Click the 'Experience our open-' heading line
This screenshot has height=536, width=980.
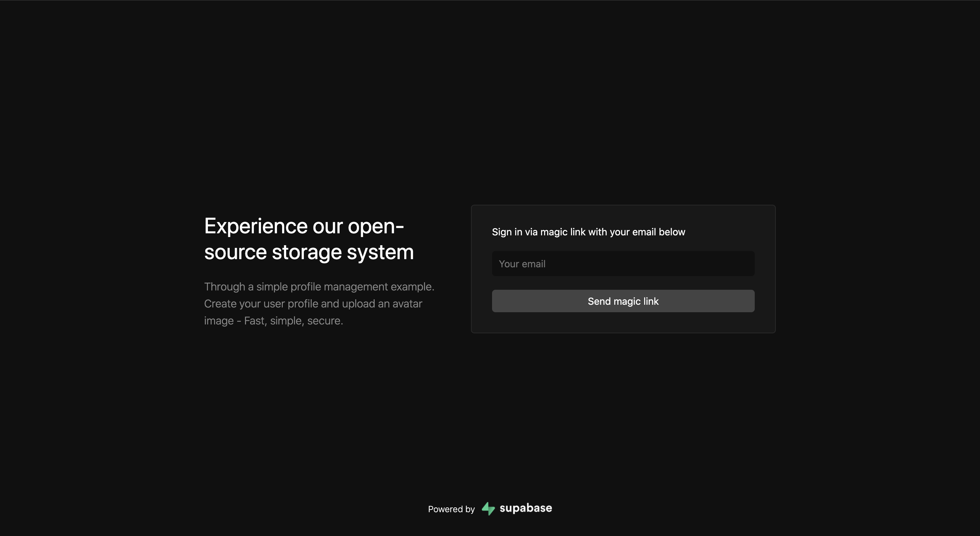(x=304, y=226)
